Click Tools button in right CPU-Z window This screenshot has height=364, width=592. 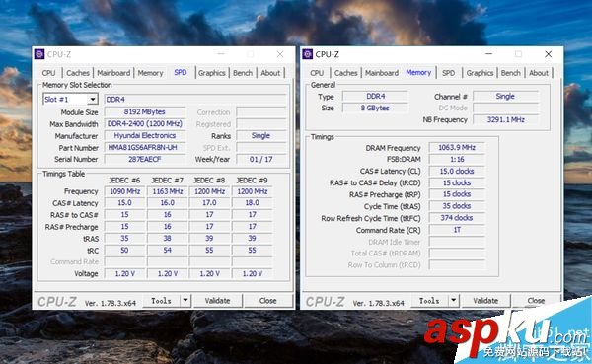429,301
